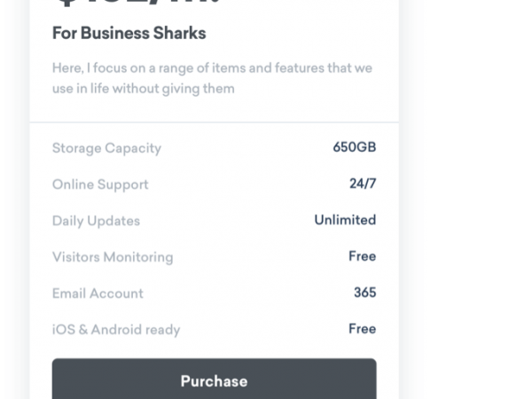This screenshot has width=532, height=399.
Task: Select the For Business Sharks heading
Action: [x=129, y=34]
